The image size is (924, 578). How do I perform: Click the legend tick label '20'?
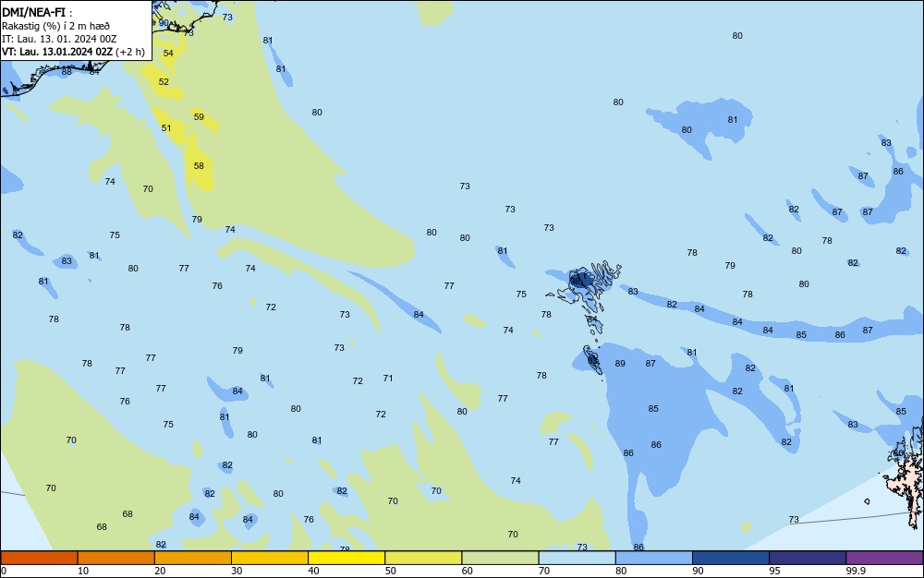pyautogui.click(x=160, y=571)
